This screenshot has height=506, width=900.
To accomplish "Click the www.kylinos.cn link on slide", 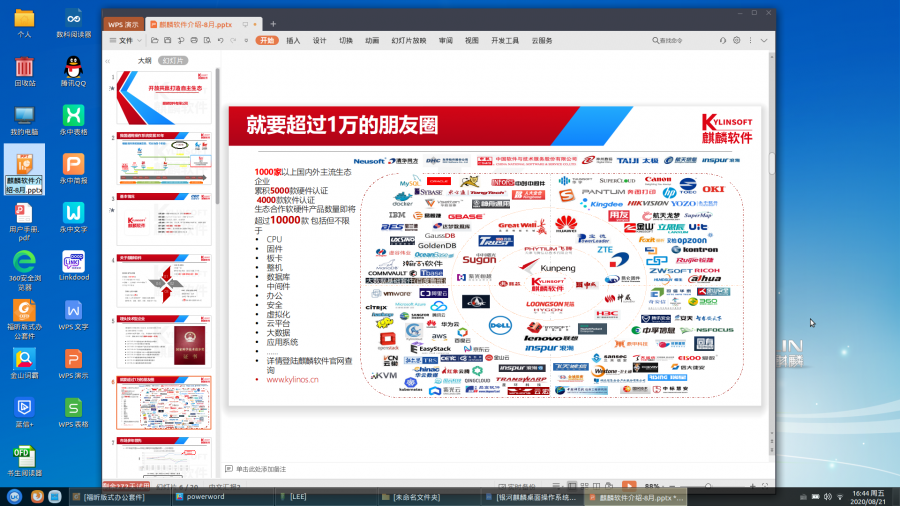I will [x=292, y=380].
